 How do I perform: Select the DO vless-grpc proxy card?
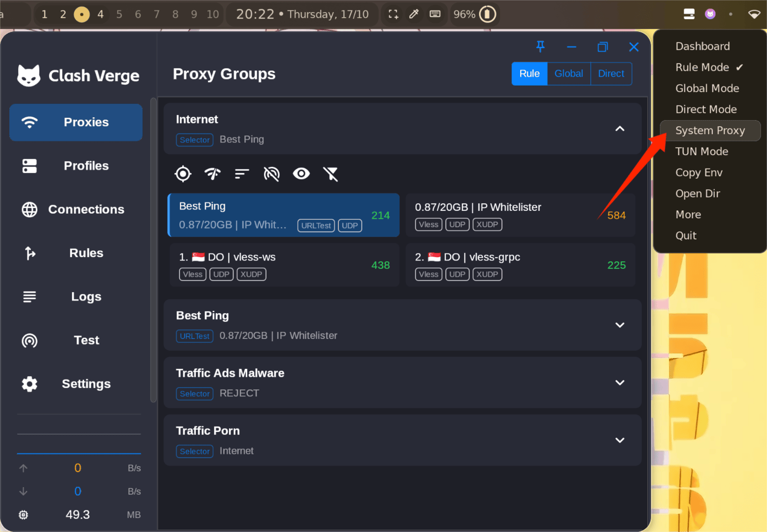click(521, 265)
